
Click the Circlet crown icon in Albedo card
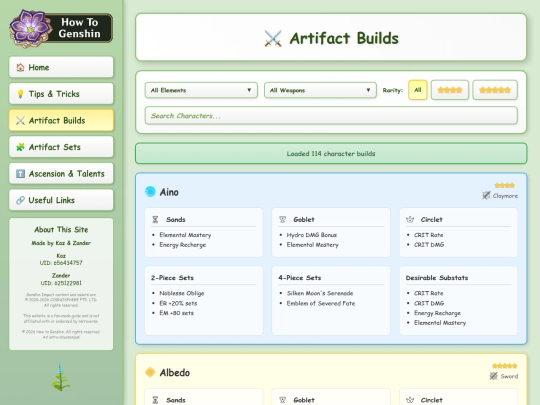(x=410, y=400)
